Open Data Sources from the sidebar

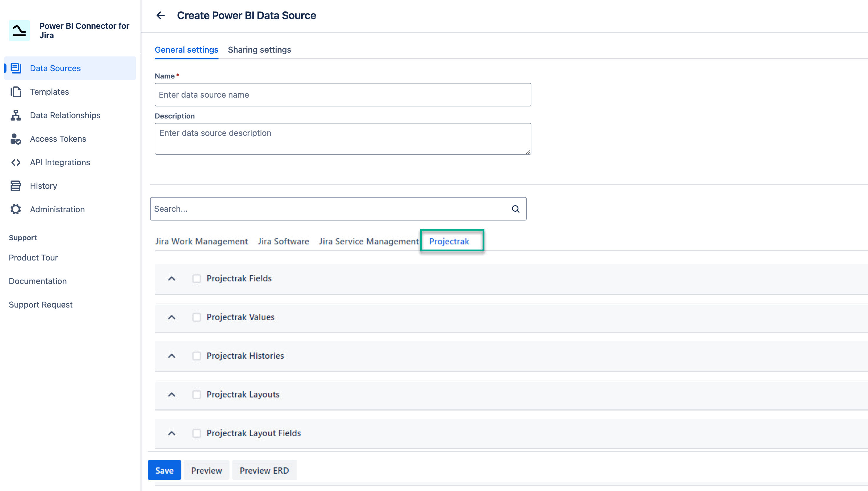coord(55,68)
